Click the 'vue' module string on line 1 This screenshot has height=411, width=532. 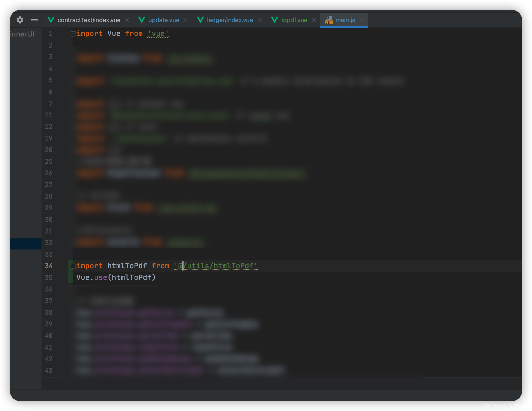click(x=158, y=34)
